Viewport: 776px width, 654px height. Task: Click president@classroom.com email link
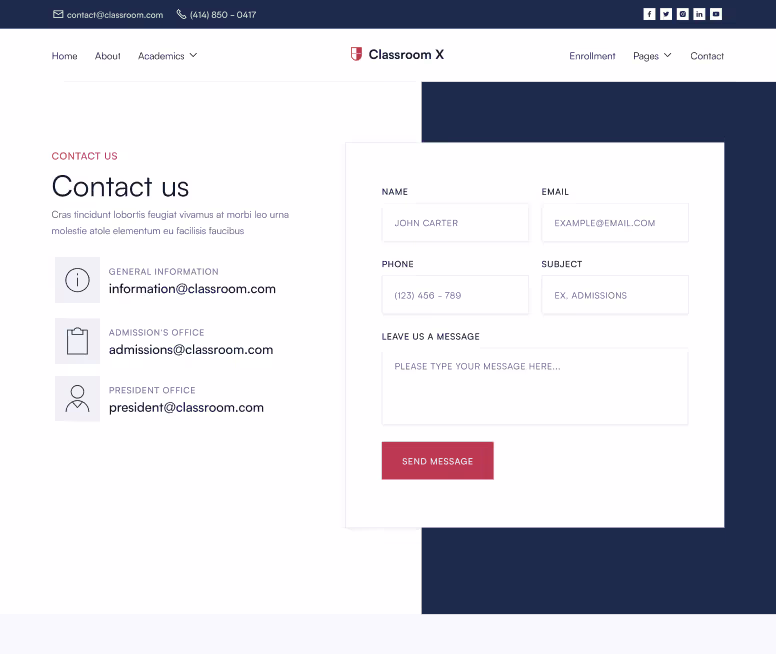pyautogui.click(x=186, y=407)
